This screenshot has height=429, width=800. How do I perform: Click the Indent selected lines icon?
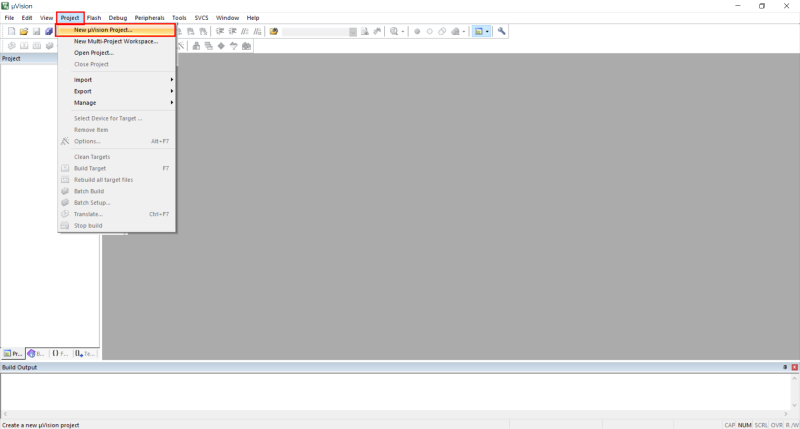point(220,32)
